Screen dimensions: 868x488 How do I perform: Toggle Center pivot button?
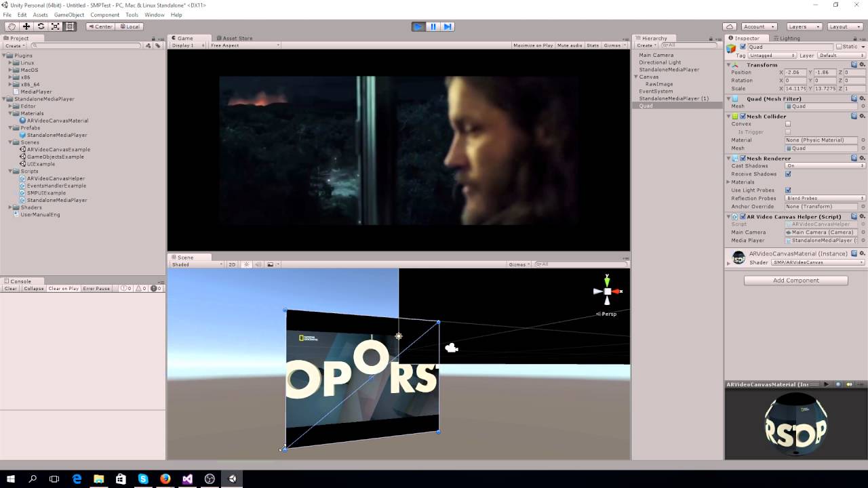100,26
